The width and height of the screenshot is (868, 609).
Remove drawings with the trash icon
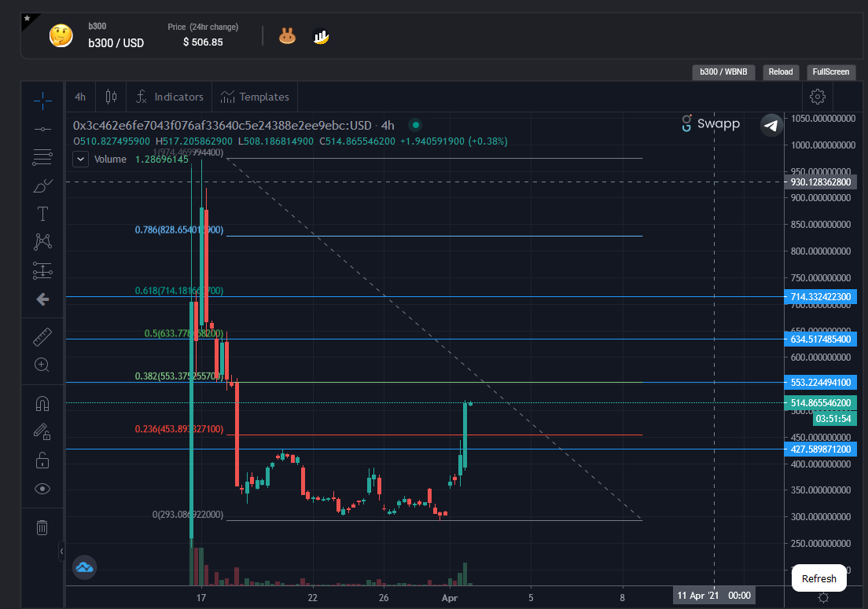(42, 527)
